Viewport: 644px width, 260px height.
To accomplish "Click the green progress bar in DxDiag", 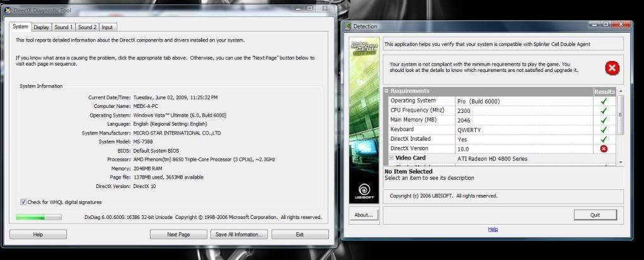I will (38, 217).
